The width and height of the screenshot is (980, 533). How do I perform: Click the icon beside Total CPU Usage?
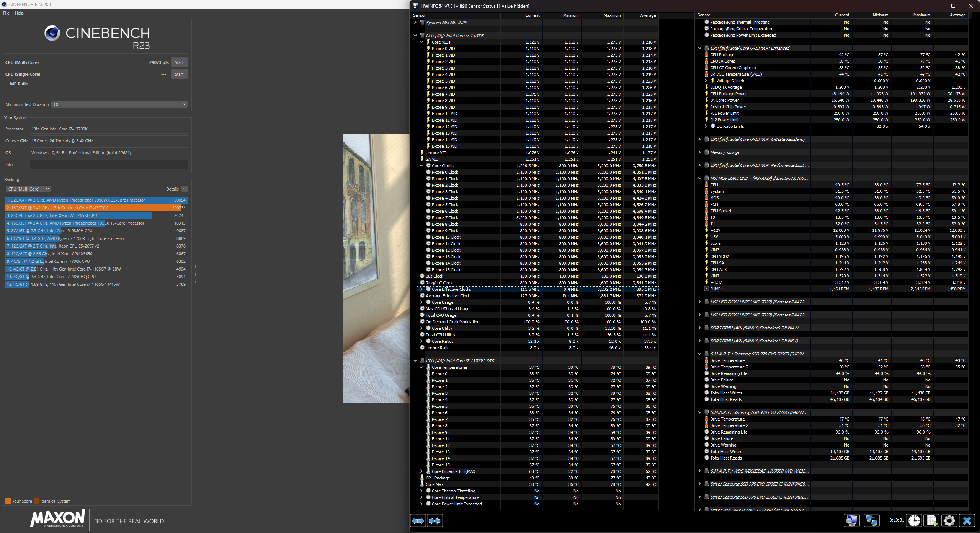point(422,315)
